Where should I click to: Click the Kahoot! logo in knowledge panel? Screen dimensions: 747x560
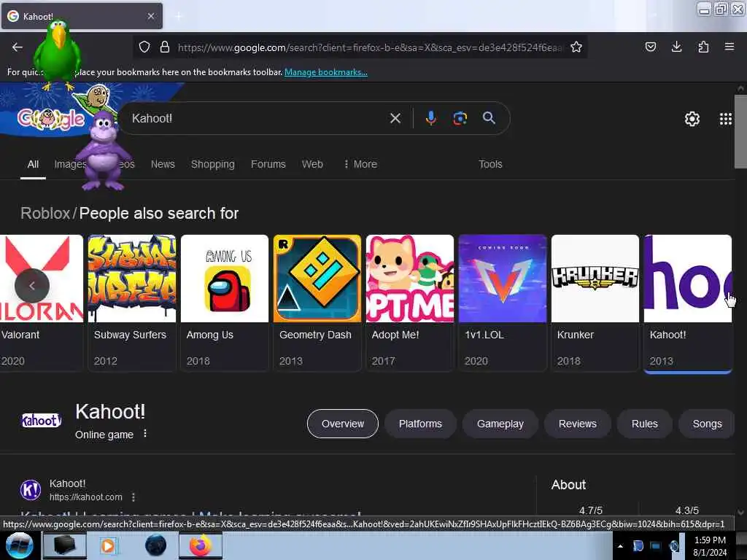(x=41, y=421)
